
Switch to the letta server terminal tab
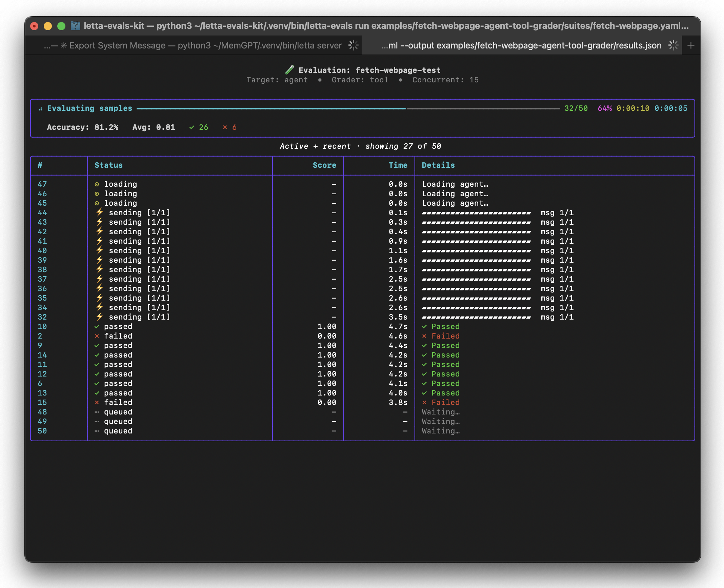(x=193, y=45)
